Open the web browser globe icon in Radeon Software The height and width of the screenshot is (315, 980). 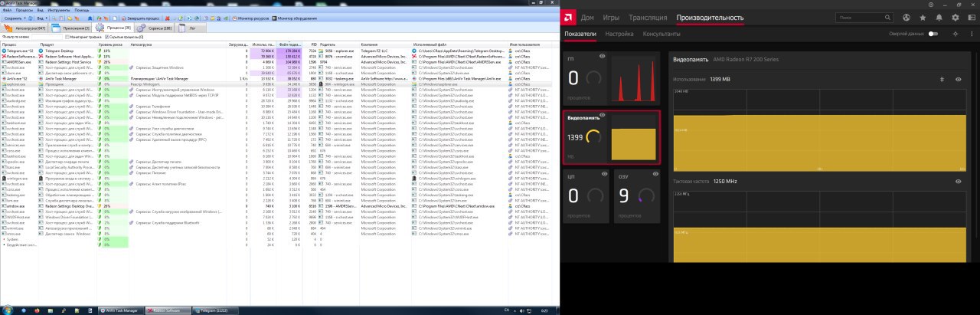point(906,17)
